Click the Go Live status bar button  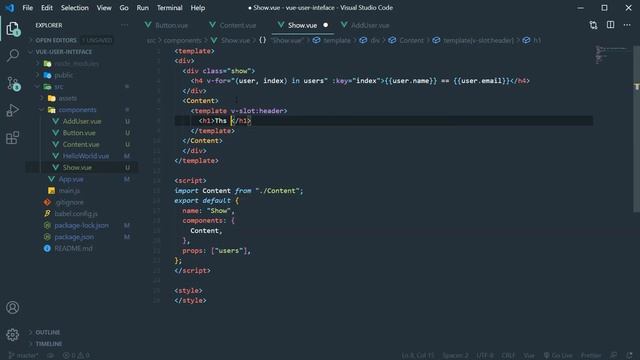pyautogui.click(x=558, y=356)
